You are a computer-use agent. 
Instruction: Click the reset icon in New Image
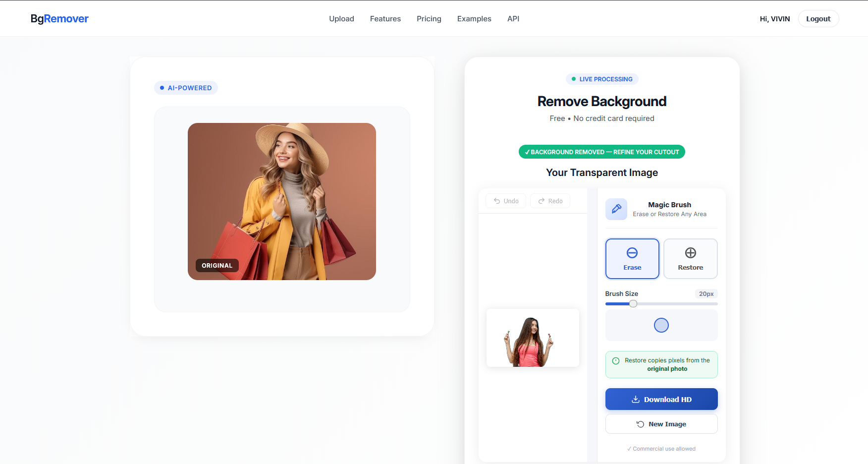pos(640,424)
